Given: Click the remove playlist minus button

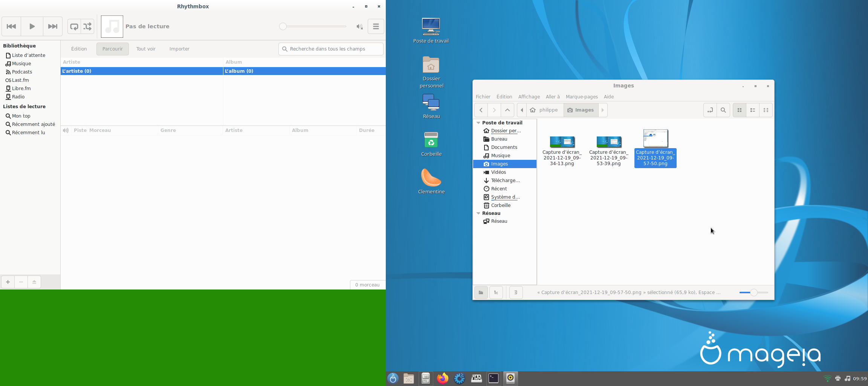Looking at the screenshot, I should click(x=21, y=282).
